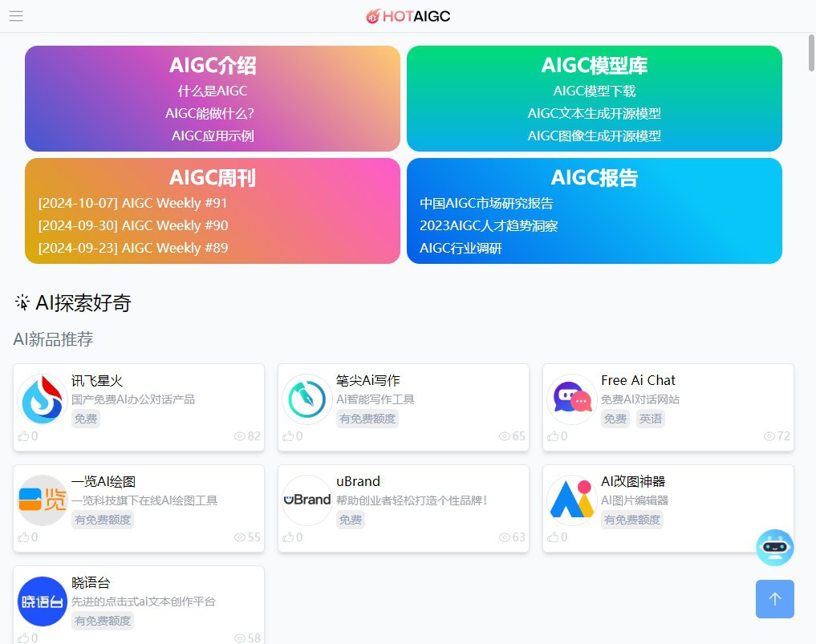Viewport: 816px width, 644px height.
Task: Click the HOTAIGC logo
Action: [408, 17]
